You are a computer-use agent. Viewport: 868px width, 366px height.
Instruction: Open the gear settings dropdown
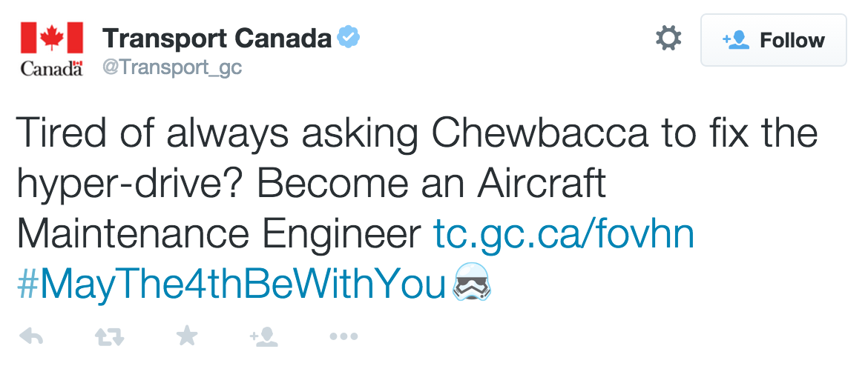668,39
